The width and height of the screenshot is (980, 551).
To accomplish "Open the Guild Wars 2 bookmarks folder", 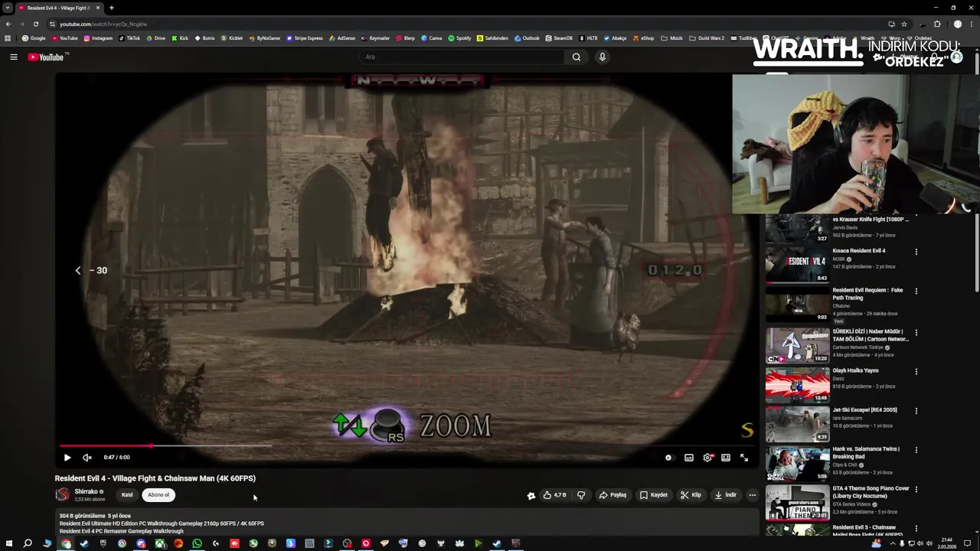I will pos(707,38).
